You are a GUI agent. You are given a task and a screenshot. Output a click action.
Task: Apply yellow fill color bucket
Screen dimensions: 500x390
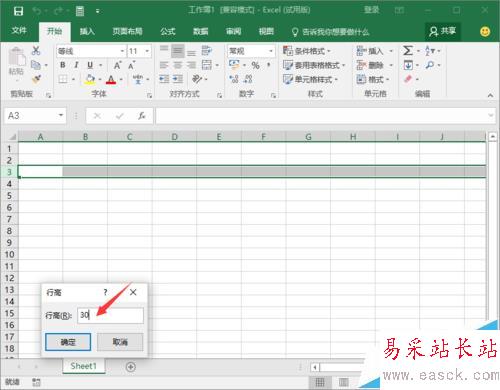[x=90, y=79]
